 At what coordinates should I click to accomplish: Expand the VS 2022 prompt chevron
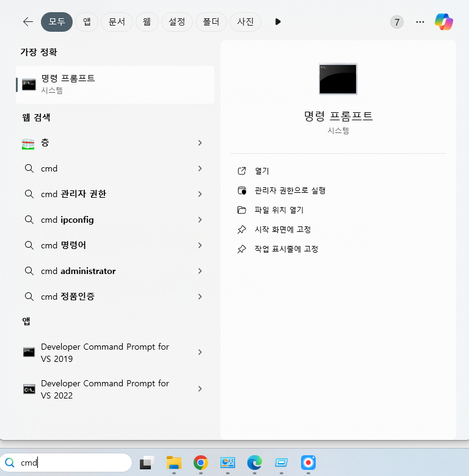coord(200,389)
